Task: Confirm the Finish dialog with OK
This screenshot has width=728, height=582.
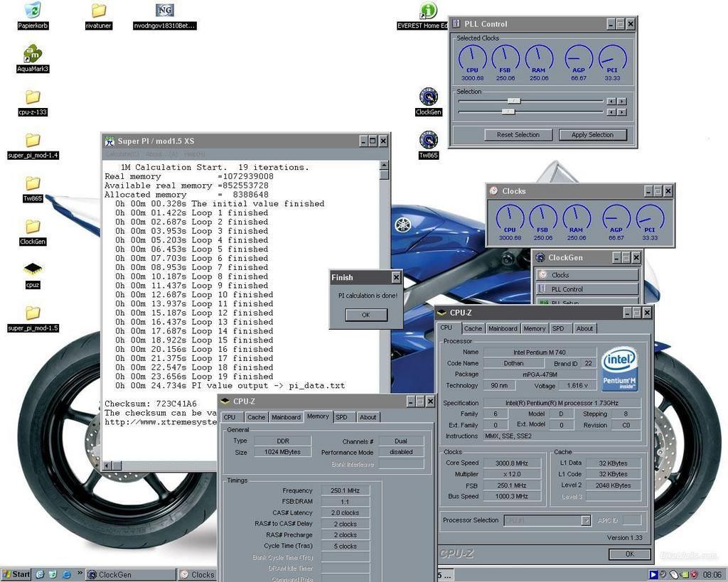Action: (x=366, y=315)
